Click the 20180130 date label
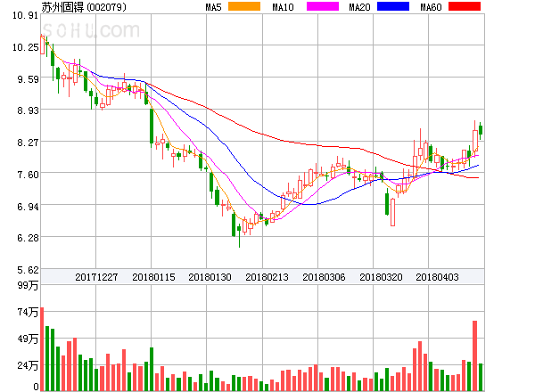 (210, 277)
